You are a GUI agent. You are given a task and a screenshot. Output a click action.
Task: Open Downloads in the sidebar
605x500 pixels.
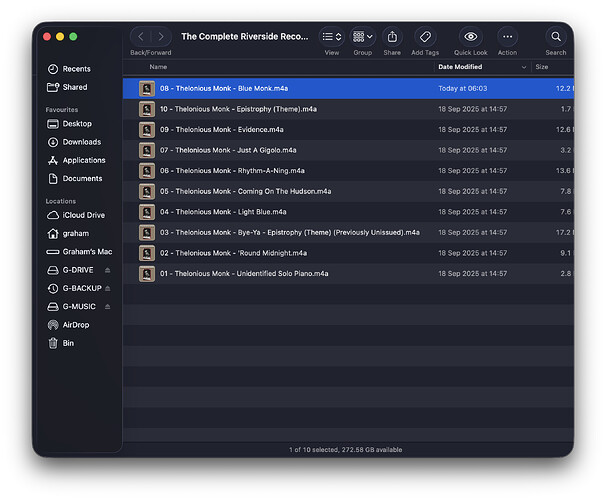74,142
